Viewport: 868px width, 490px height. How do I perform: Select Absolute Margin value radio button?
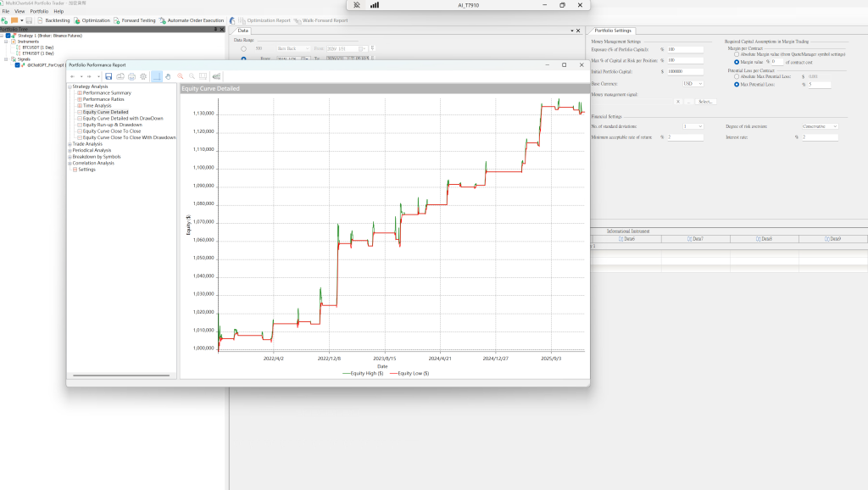click(737, 54)
